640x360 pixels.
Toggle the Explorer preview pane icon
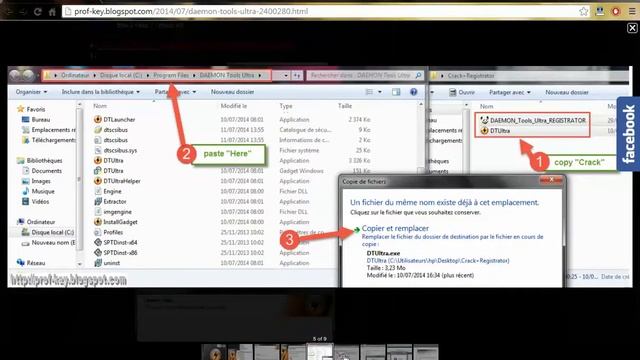[x=396, y=92]
